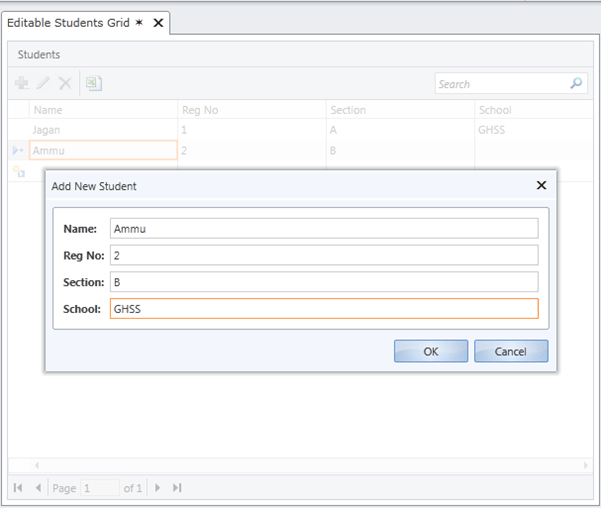601x508 pixels.
Task: Click the search magnifier icon
Action: click(576, 84)
